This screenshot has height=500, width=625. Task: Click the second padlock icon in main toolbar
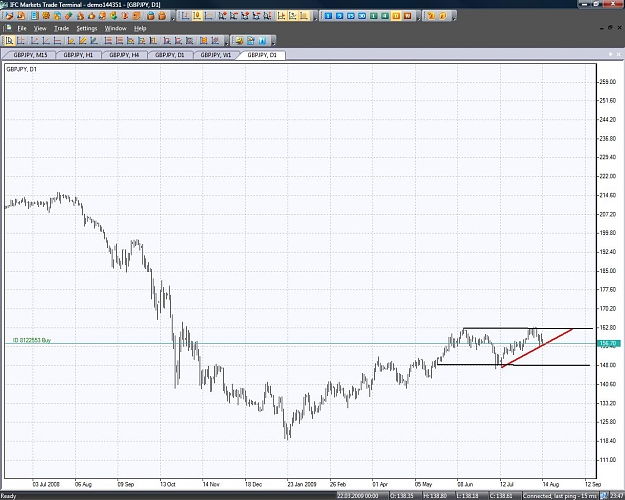pyautogui.click(x=162, y=16)
